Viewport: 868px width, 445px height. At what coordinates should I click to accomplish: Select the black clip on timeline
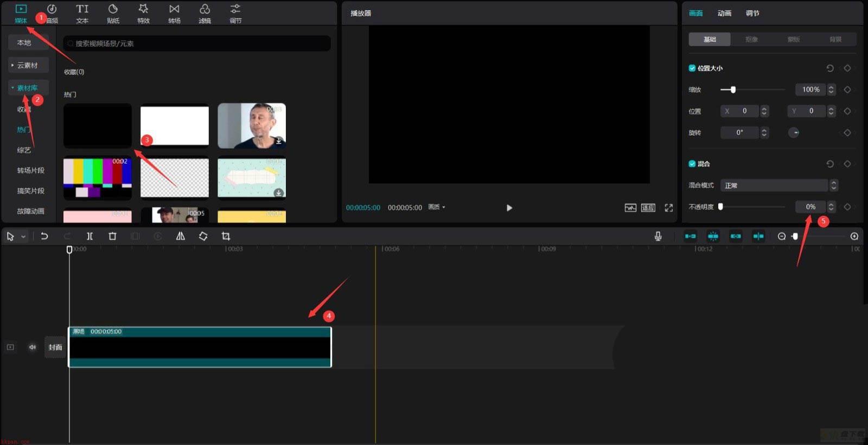pos(200,347)
